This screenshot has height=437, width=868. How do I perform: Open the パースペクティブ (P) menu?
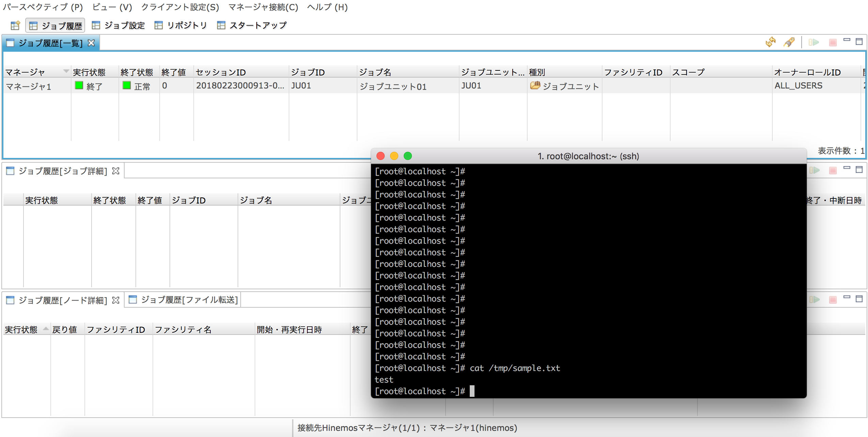tap(43, 7)
